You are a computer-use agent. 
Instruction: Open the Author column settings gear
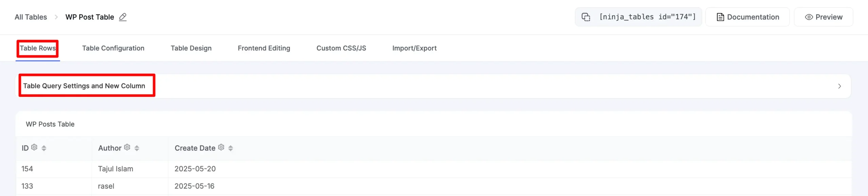coord(127,147)
